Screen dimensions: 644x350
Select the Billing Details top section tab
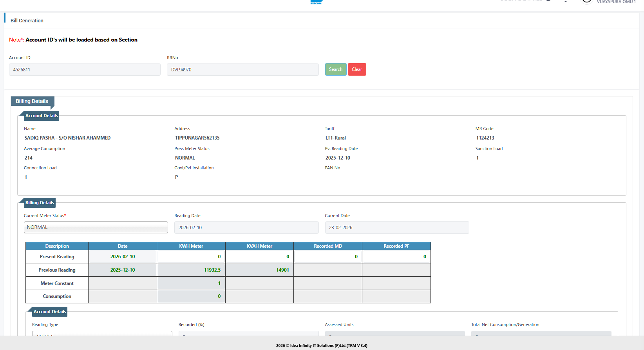(32, 102)
